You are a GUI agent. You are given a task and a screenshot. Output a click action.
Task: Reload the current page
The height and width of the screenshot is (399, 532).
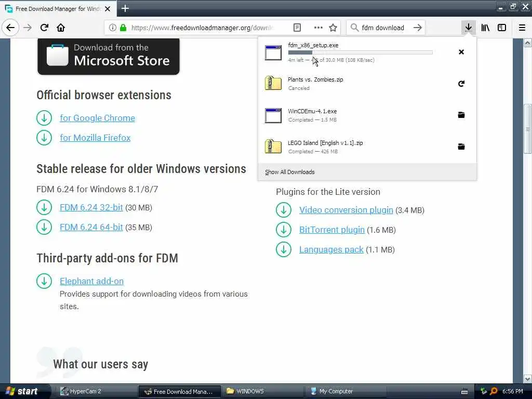(44, 28)
